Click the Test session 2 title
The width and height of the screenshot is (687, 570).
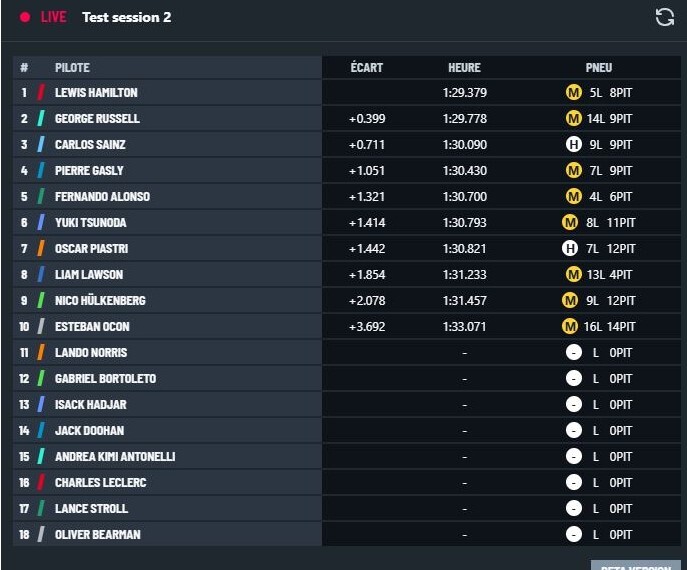[x=127, y=17]
